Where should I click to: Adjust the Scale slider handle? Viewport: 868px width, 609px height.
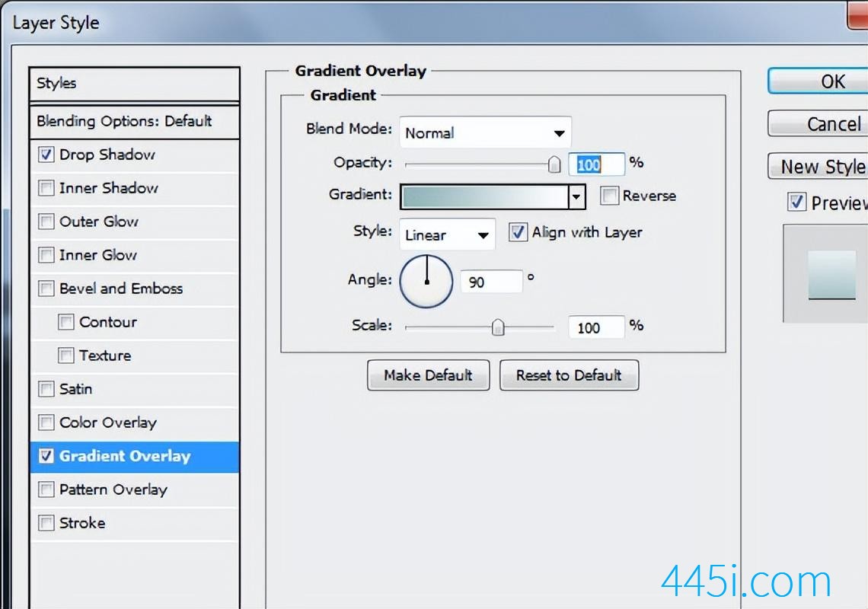[x=498, y=327]
